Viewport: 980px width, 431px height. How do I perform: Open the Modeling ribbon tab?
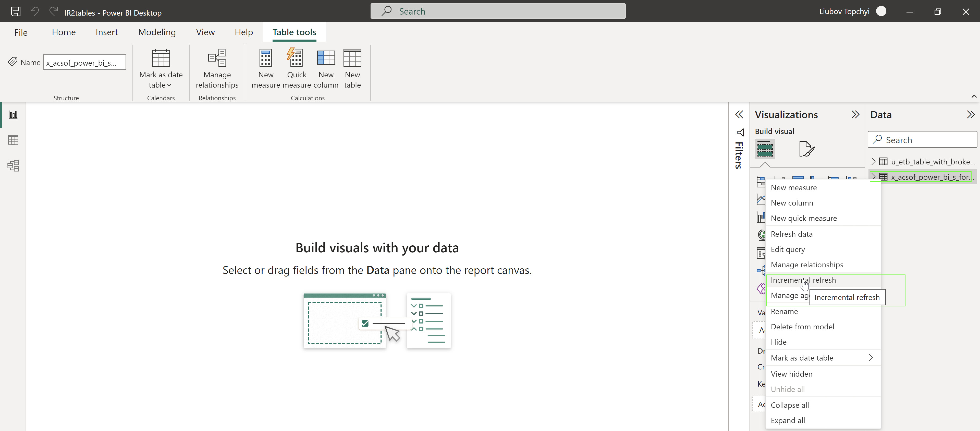coord(157,32)
